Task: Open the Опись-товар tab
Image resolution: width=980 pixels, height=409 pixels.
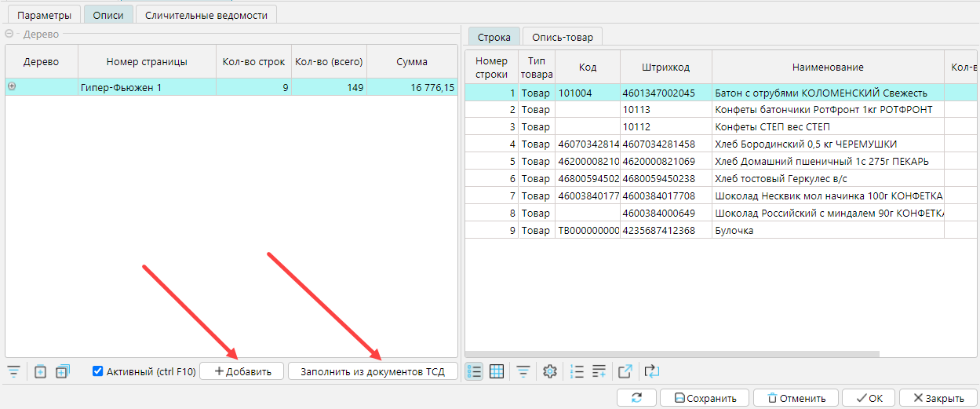Action: point(563,37)
